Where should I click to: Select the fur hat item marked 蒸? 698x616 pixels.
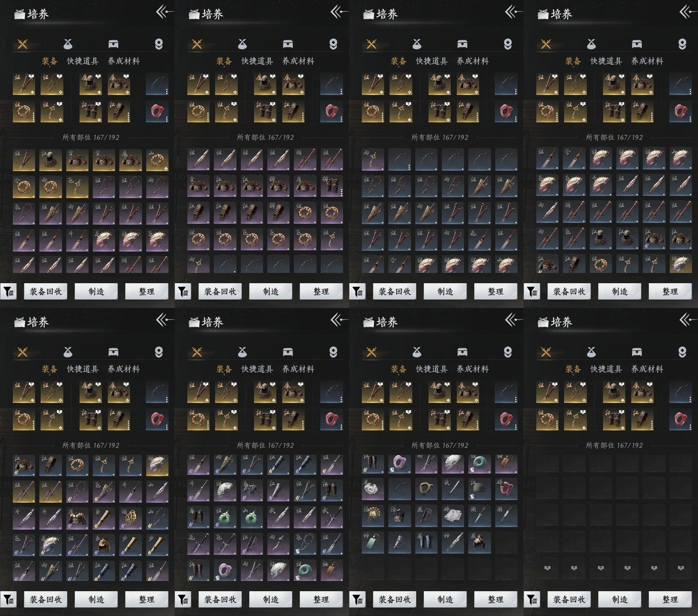coord(479,542)
